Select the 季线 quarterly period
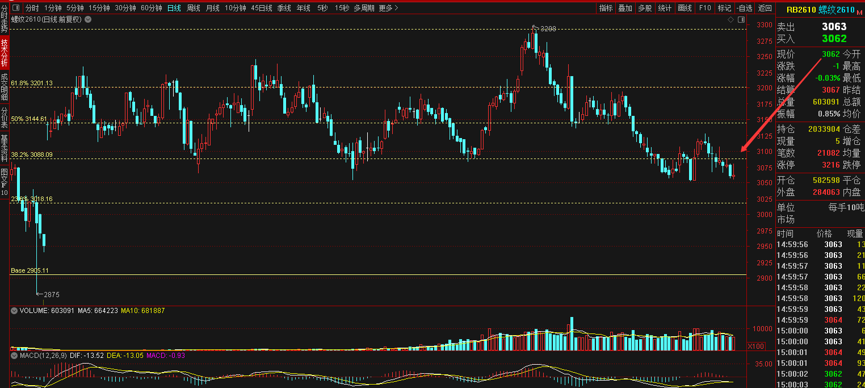 (x=284, y=8)
